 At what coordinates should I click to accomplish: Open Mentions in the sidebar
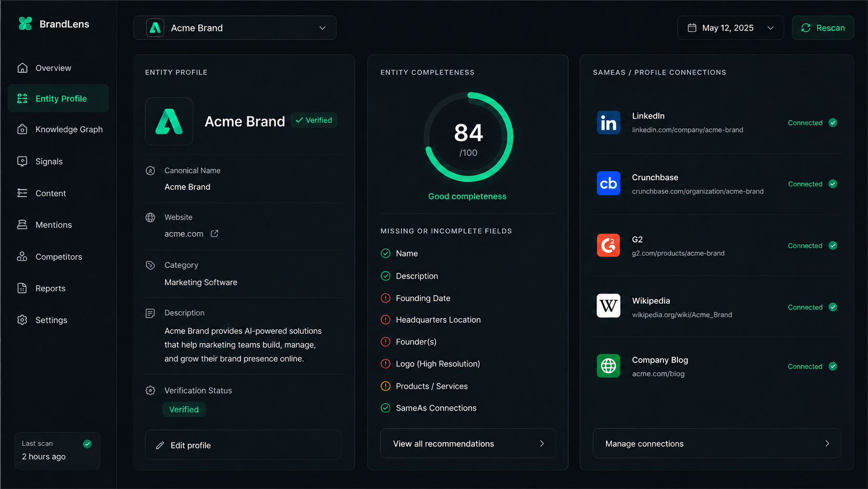tap(58, 224)
